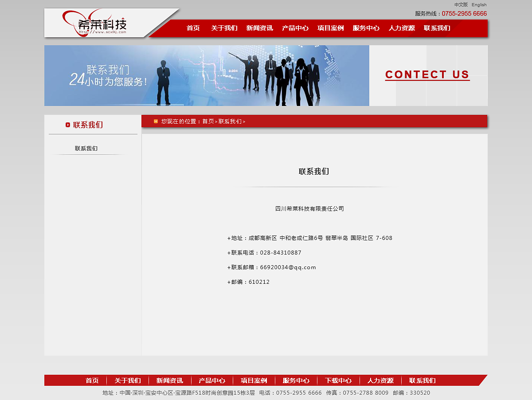
Task: Open 下载中心 from the footer navigation
Action: coord(338,380)
